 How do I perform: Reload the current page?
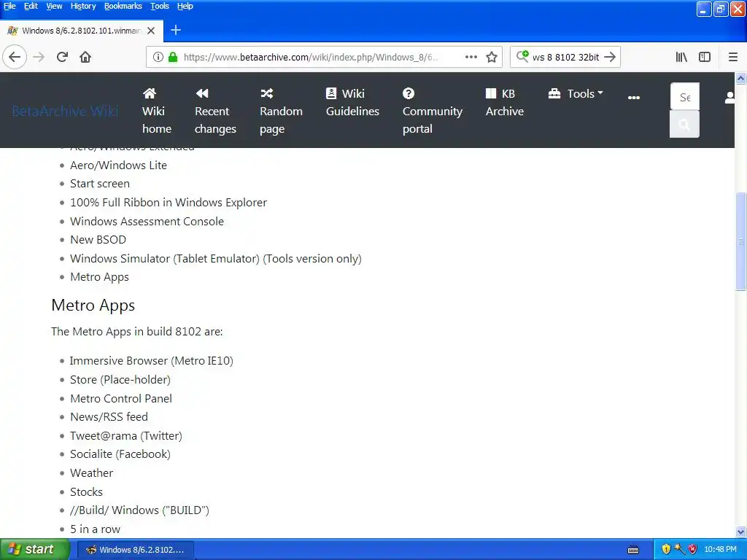[62, 57]
